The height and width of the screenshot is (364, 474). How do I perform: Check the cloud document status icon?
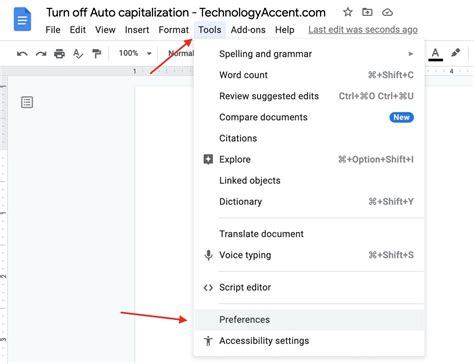387,13
